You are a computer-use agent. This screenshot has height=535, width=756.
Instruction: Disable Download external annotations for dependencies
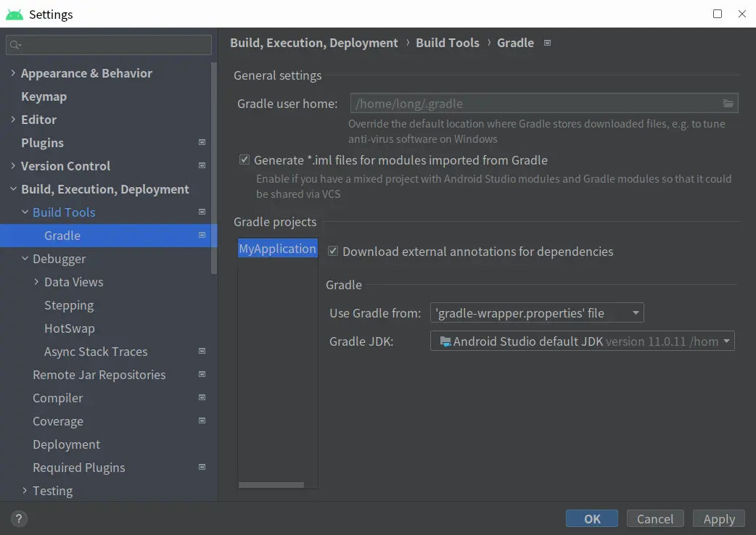coord(333,252)
